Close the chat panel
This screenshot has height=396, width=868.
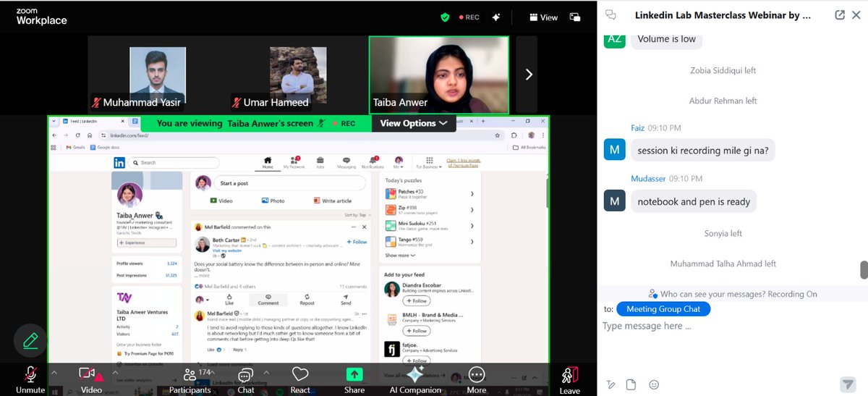pyautogui.click(x=857, y=14)
